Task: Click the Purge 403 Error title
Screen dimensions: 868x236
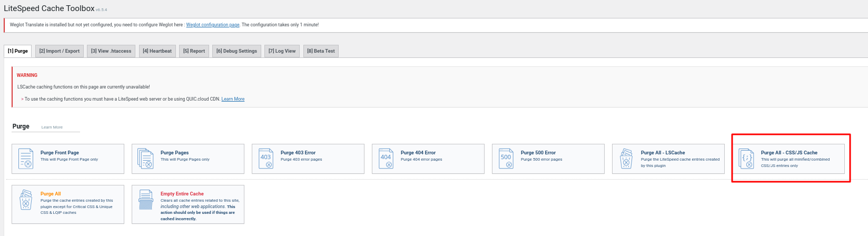Action: click(298, 153)
